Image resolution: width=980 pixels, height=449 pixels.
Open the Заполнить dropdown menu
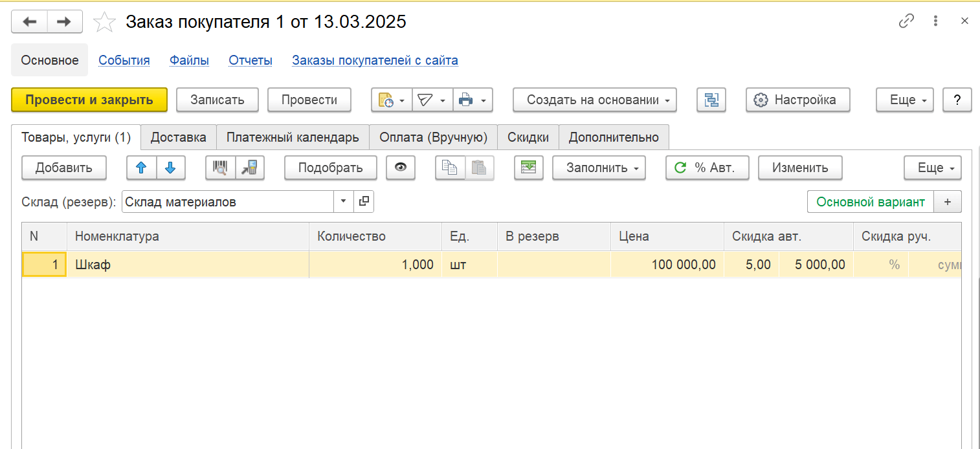coord(599,168)
